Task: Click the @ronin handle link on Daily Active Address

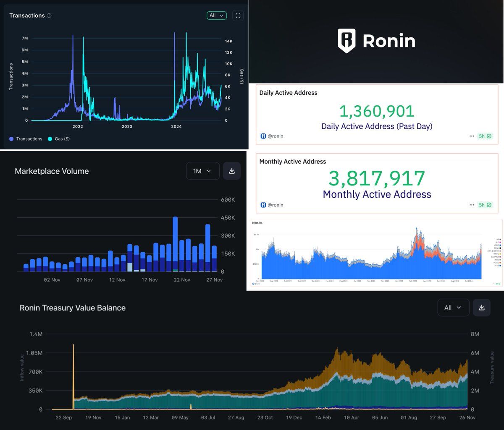Action: point(275,136)
